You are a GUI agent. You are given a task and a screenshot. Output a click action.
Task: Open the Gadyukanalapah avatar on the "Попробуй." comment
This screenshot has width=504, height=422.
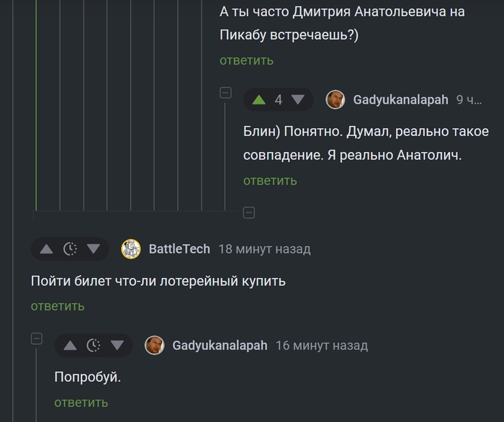click(155, 346)
